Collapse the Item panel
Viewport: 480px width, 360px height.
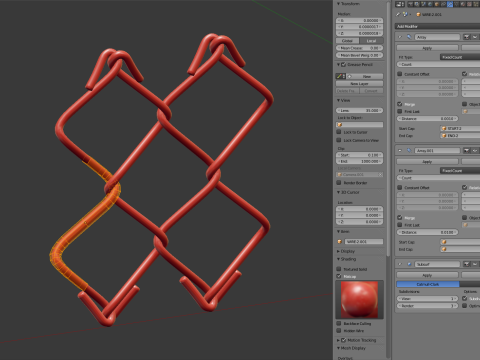pyautogui.click(x=338, y=231)
